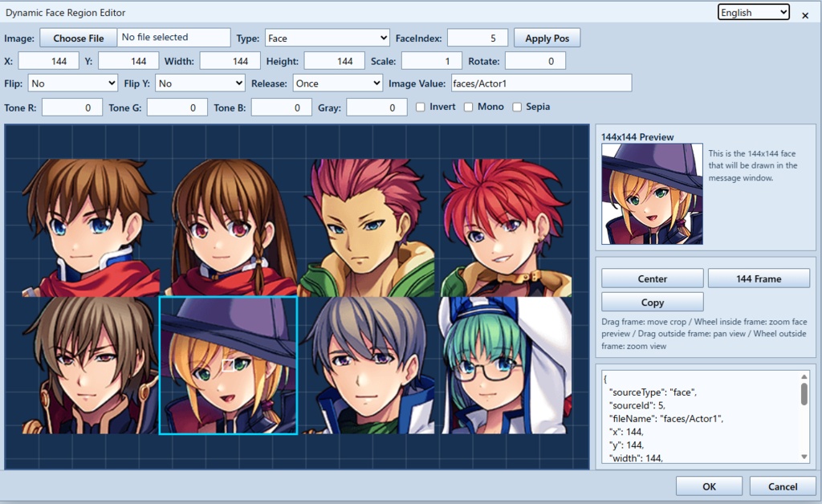Click the "No file selected" text
Image resolution: width=822 pixels, height=504 pixels.
pos(155,37)
